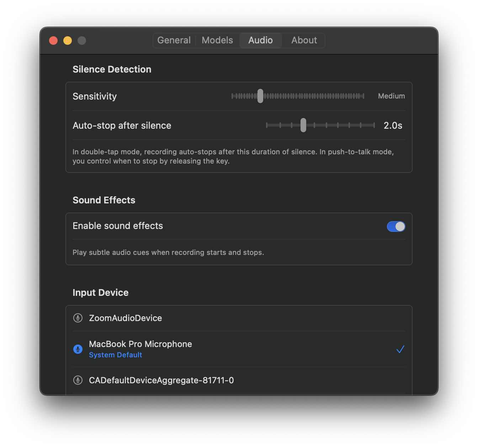Click the microphone icon beside CADefaultDeviceAggregate-81711-0
The width and height of the screenshot is (478, 448).
click(x=78, y=380)
